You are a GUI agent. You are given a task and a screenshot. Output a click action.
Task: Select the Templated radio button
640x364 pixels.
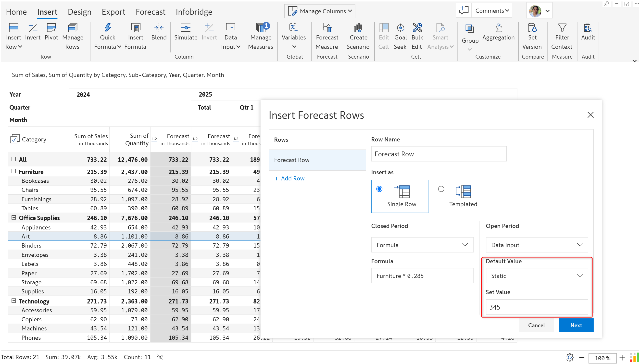(441, 189)
